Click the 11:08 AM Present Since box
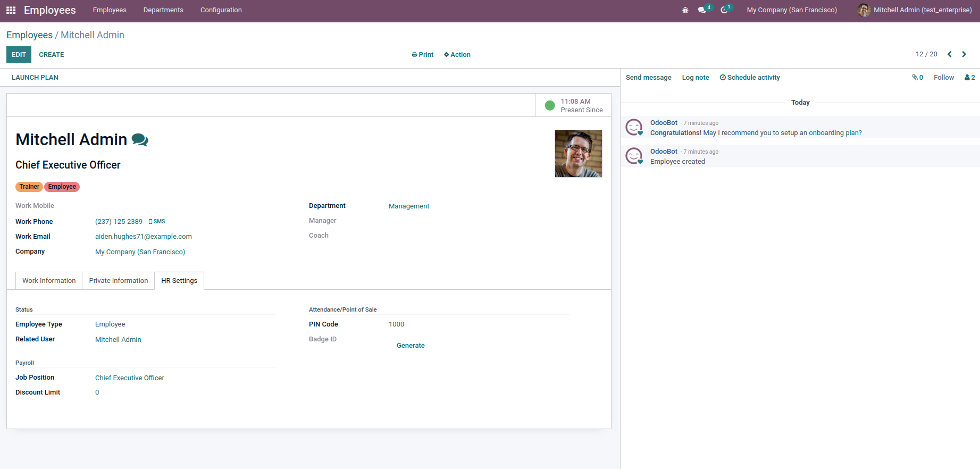980x469 pixels. 573,105
